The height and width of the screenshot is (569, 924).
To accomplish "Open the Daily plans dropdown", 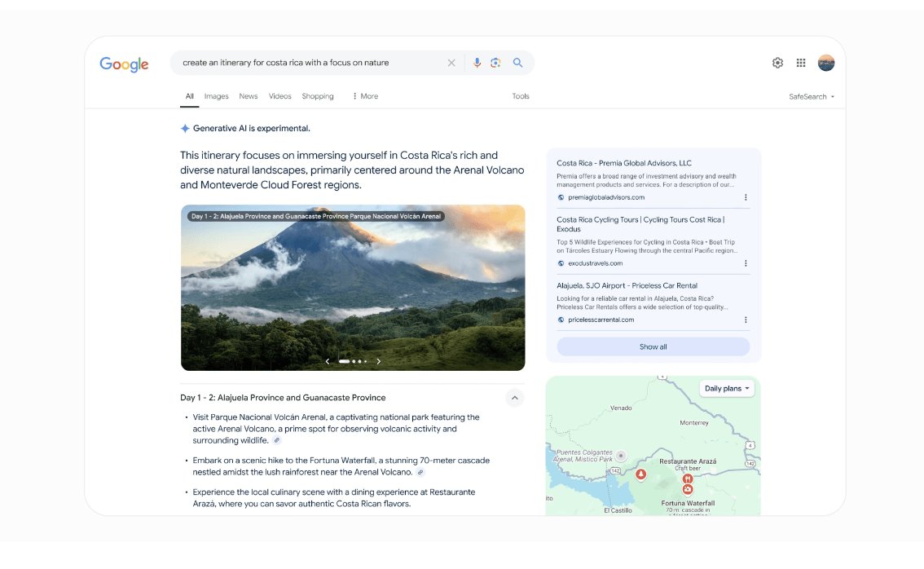I will coord(727,389).
